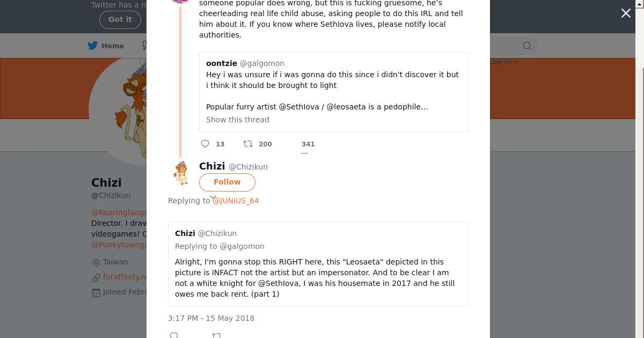
Task: Click the search magnifier icon
Action: tap(527, 46)
